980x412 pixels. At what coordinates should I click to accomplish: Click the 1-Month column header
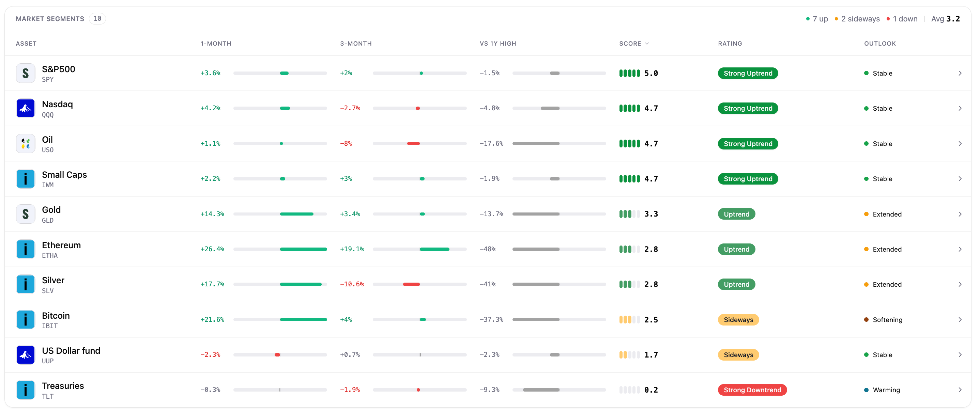coord(216,43)
